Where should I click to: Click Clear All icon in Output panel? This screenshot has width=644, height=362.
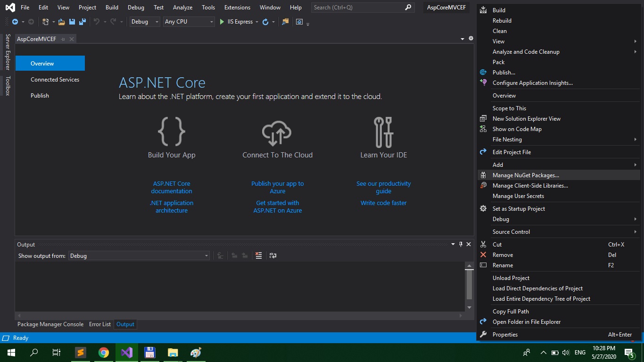tap(258, 255)
